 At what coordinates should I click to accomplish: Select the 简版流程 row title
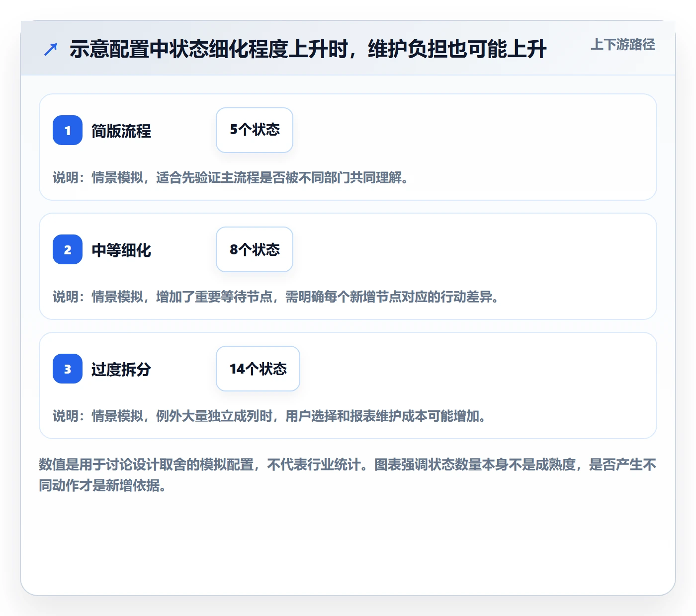click(x=121, y=131)
